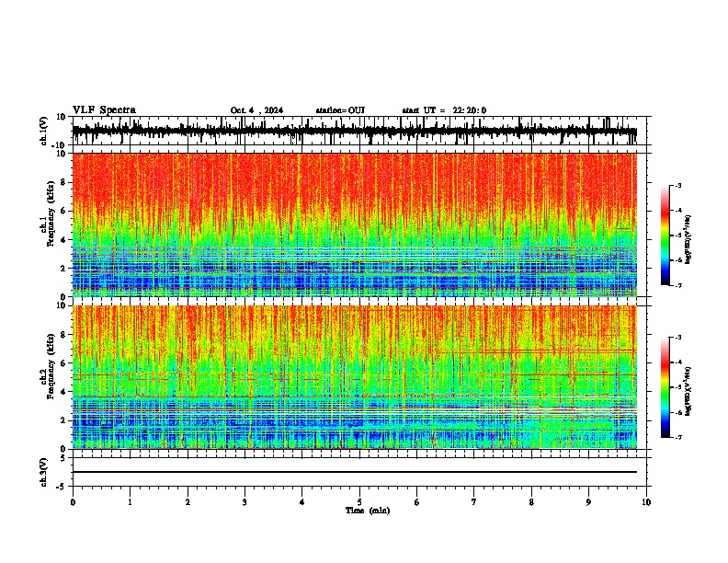Click the "8" kHz tick on ch.2 axis

click(x=63, y=335)
